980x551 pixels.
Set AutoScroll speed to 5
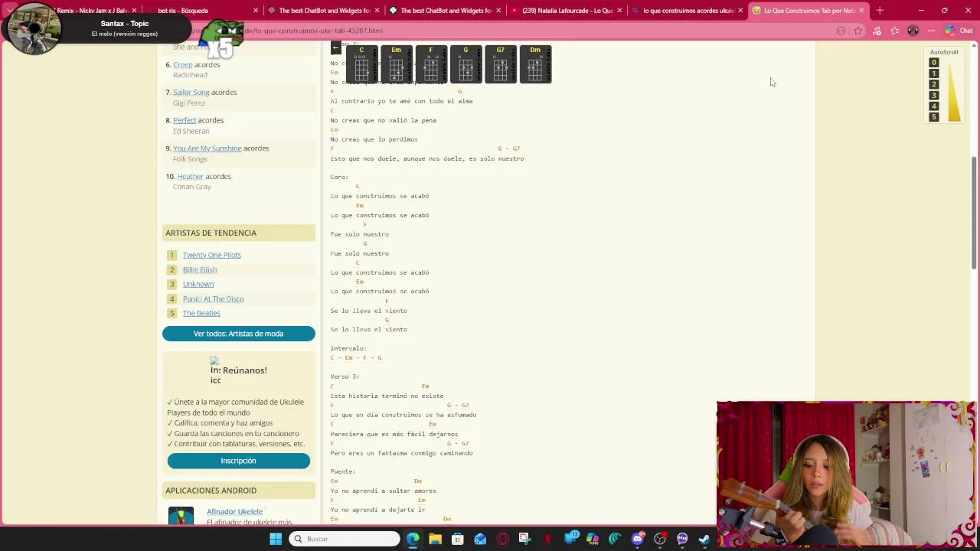coord(933,117)
